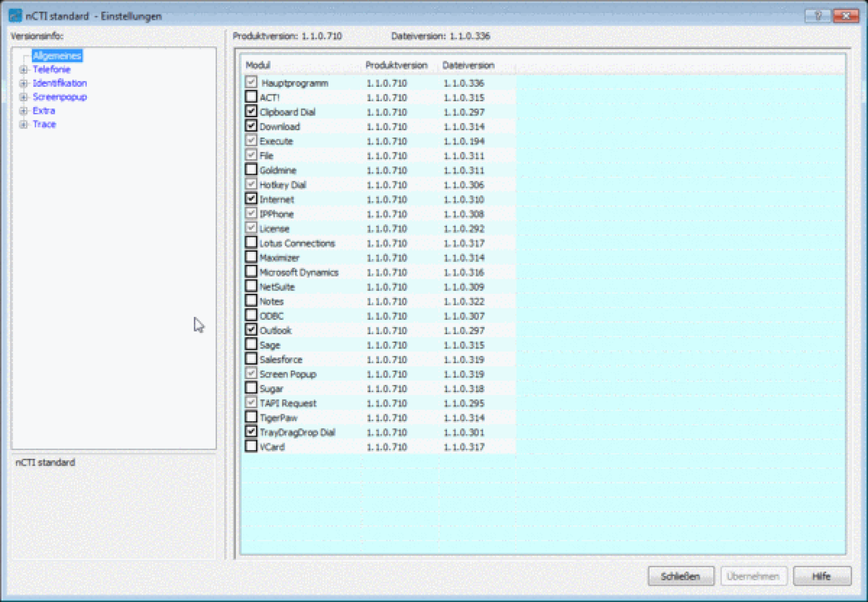
Task: Select the Extra tree item
Action: pos(44,111)
